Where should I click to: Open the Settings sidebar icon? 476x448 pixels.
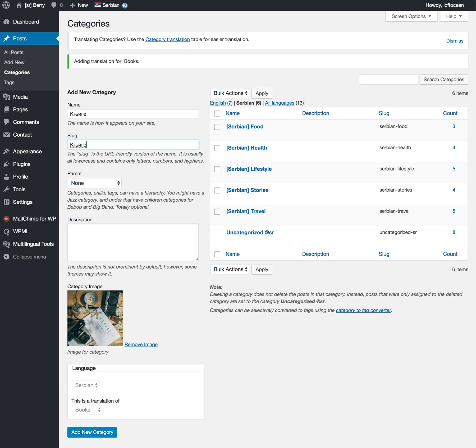(7, 202)
